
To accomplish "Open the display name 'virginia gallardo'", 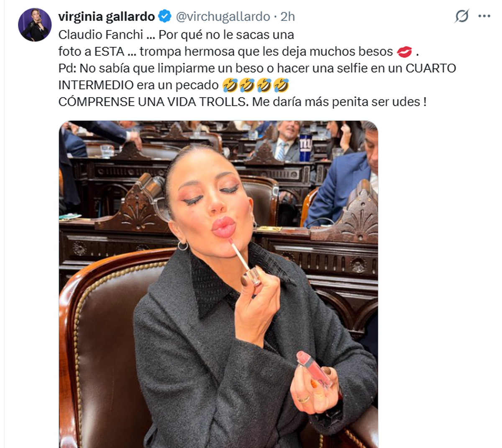I will (107, 17).
